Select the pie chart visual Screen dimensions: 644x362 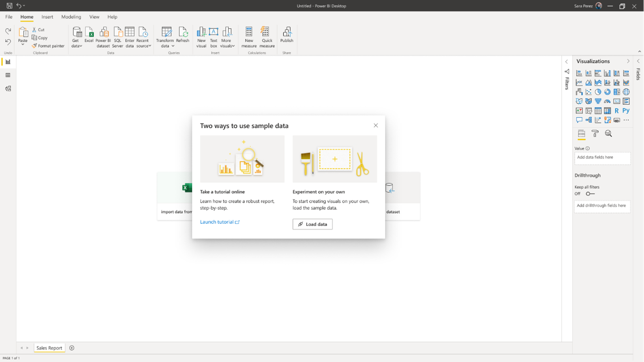(x=598, y=92)
